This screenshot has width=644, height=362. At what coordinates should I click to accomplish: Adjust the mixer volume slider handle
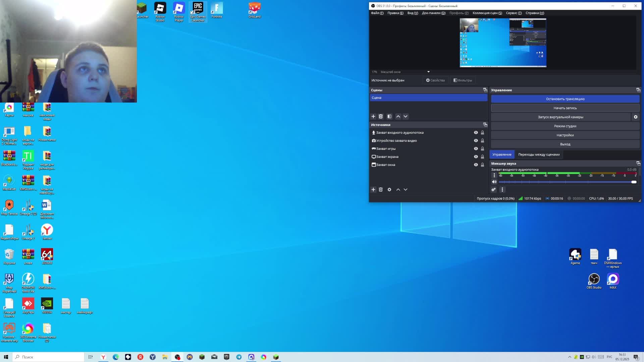(634, 182)
